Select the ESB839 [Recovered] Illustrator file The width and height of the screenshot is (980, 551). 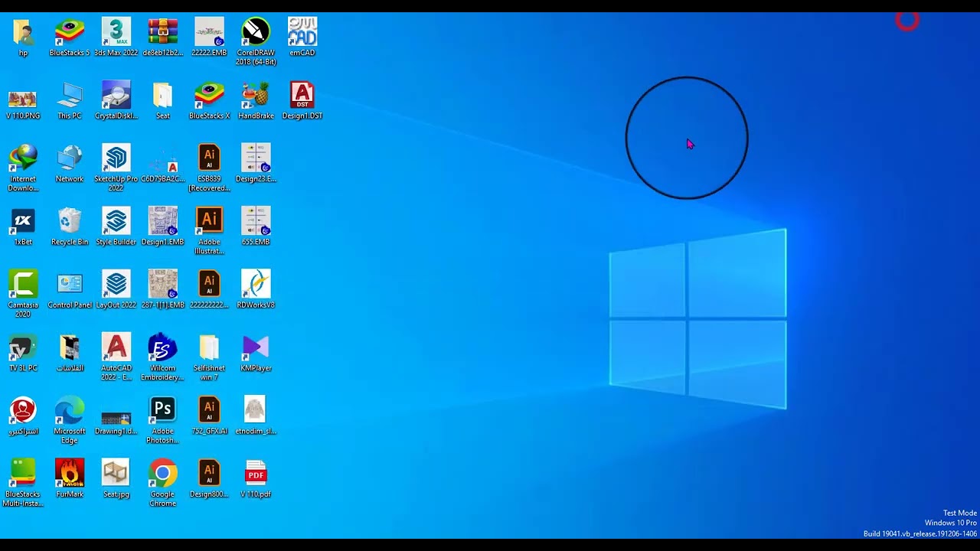(209, 158)
